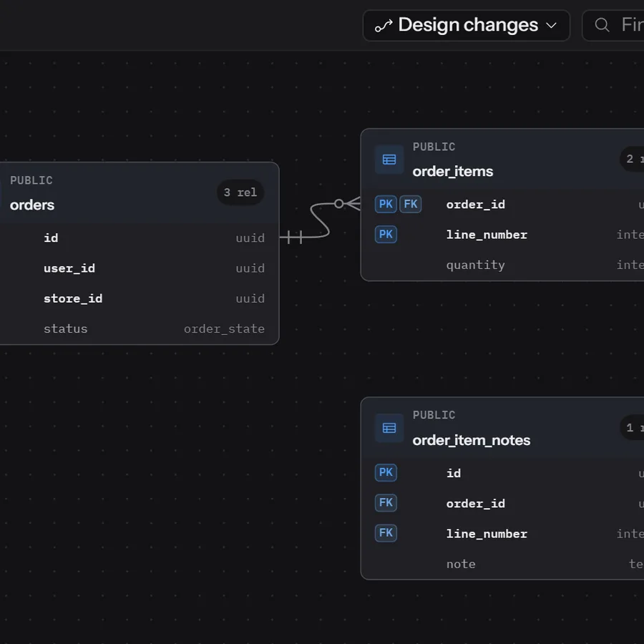Click the search magnifier icon
The width and height of the screenshot is (644, 644).
[602, 25]
